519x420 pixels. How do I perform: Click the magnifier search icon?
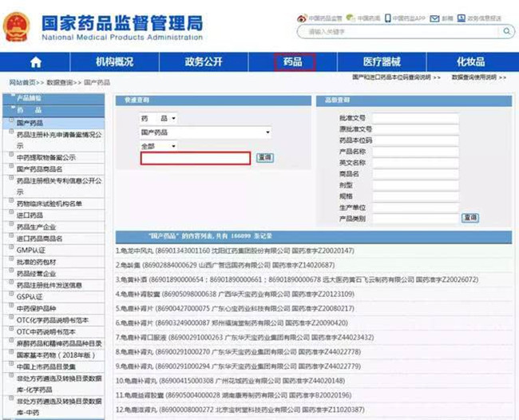506,31
